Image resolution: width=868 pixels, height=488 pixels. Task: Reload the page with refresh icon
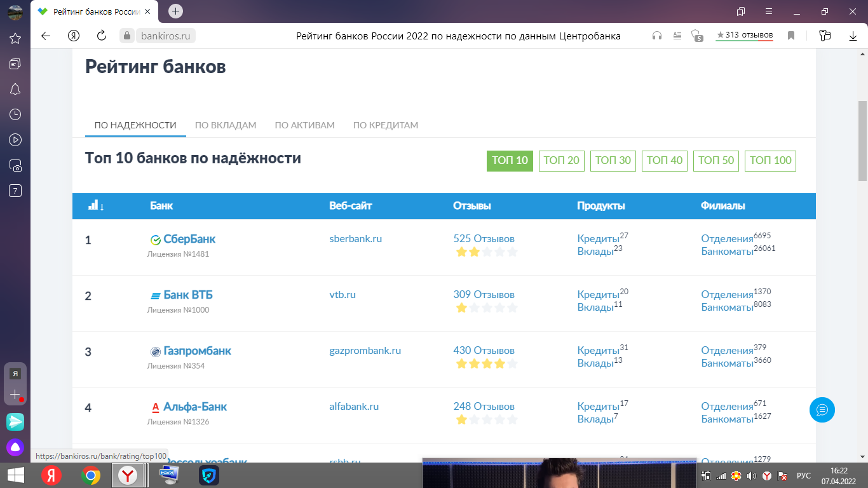(101, 36)
